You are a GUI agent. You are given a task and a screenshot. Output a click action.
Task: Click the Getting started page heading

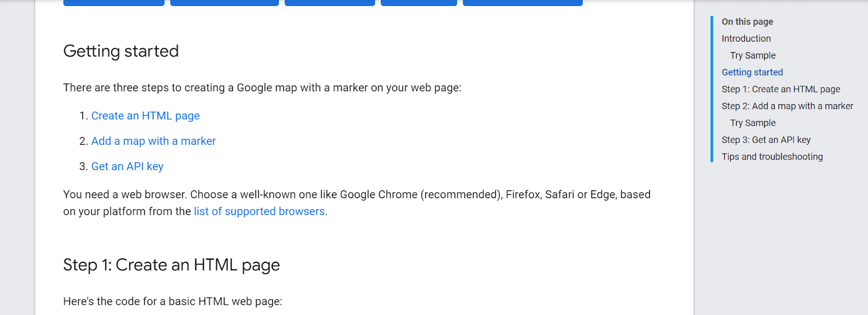[120, 50]
